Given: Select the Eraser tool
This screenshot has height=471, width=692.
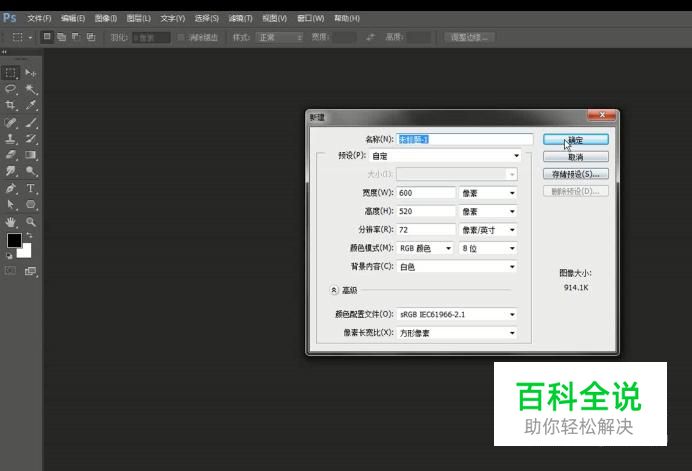Looking at the screenshot, I should (11, 155).
